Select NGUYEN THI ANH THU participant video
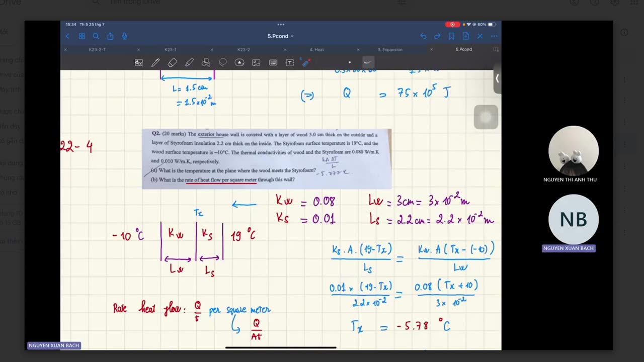This screenshot has height=362, width=644. pos(573,150)
